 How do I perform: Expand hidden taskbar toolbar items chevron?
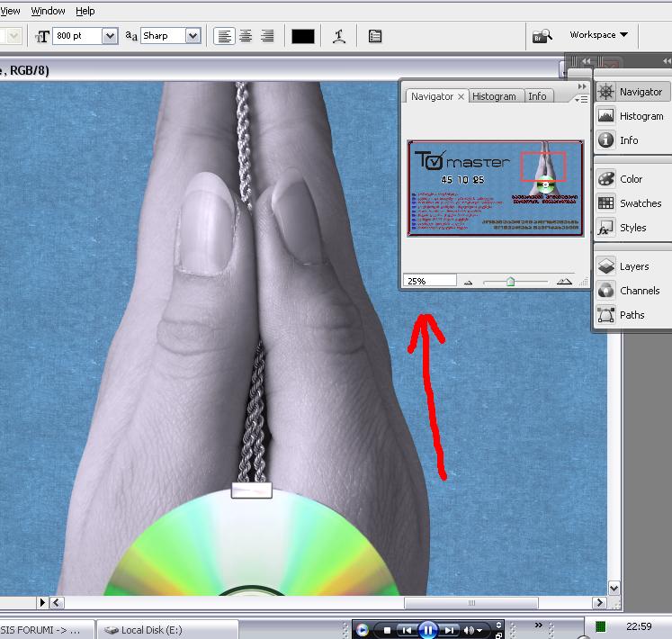pos(538,625)
